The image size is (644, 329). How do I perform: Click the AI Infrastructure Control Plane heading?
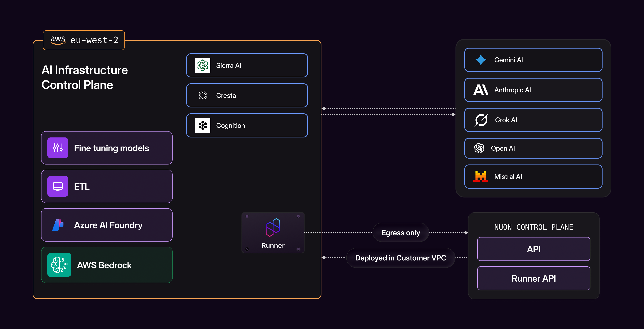tap(84, 77)
